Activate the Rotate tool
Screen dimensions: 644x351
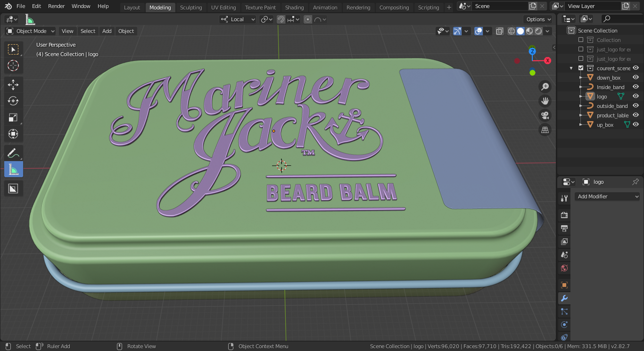point(13,101)
